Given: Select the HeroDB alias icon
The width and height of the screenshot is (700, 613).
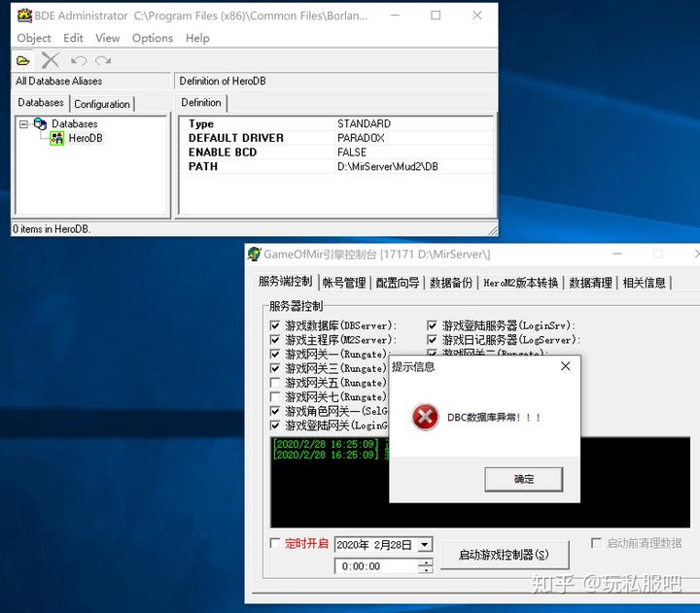Looking at the screenshot, I should click(x=56, y=138).
